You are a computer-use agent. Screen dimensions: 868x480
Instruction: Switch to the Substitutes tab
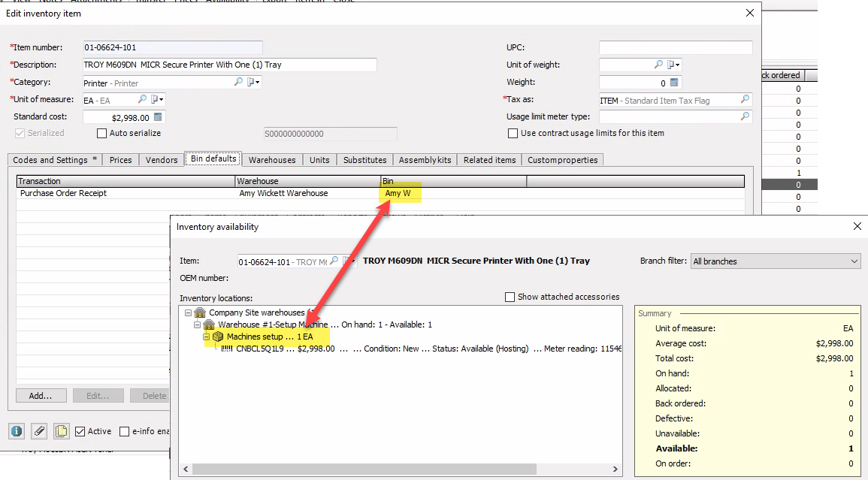[x=364, y=160]
